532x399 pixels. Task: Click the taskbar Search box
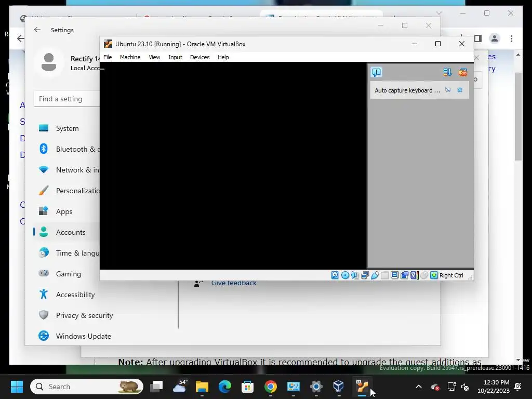tap(87, 387)
